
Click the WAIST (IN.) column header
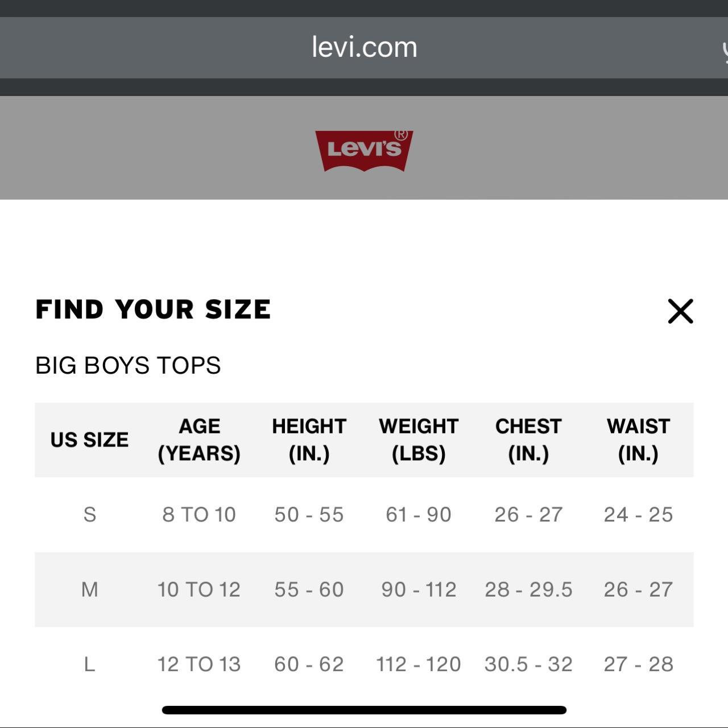pos(638,440)
